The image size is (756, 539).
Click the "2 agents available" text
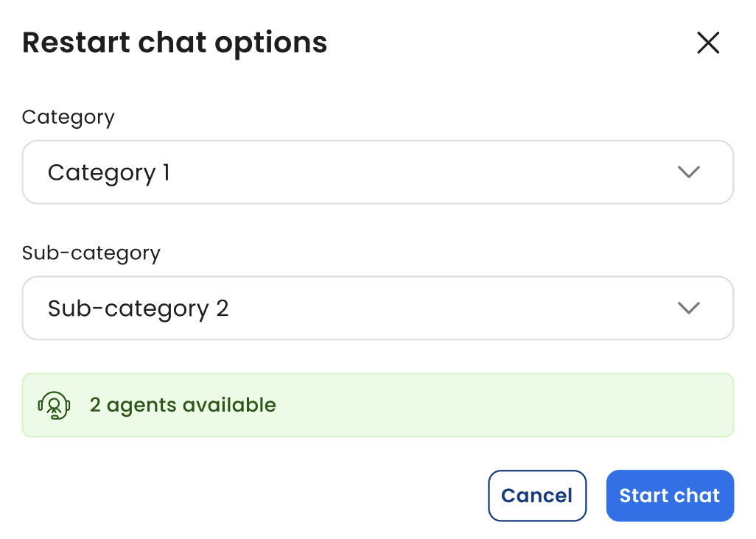coord(183,405)
